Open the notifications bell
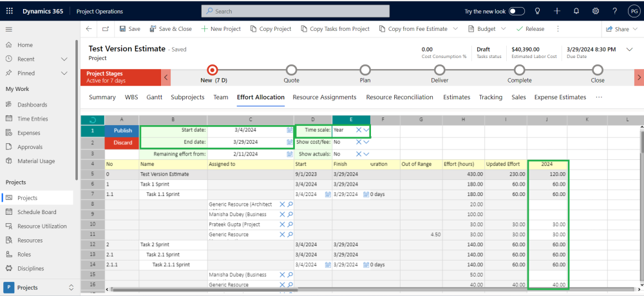Image resolution: width=644 pixels, height=296 pixels. point(576,11)
